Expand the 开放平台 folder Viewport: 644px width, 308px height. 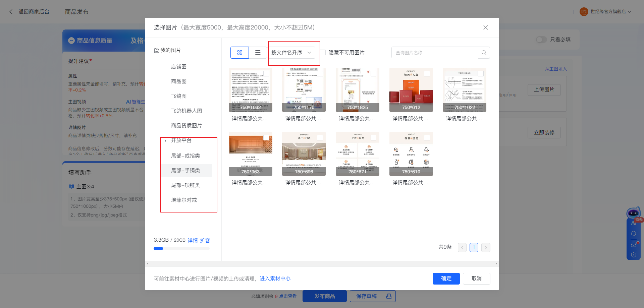click(x=165, y=141)
